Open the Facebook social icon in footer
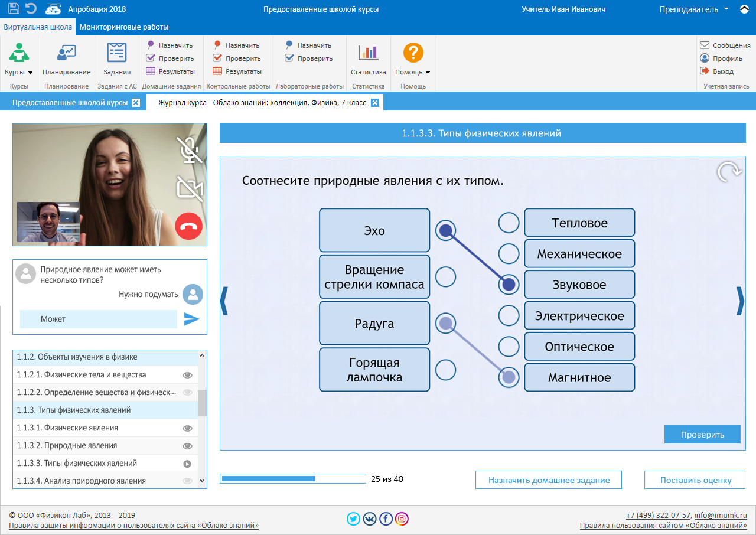The width and height of the screenshot is (756, 535). 386,519
